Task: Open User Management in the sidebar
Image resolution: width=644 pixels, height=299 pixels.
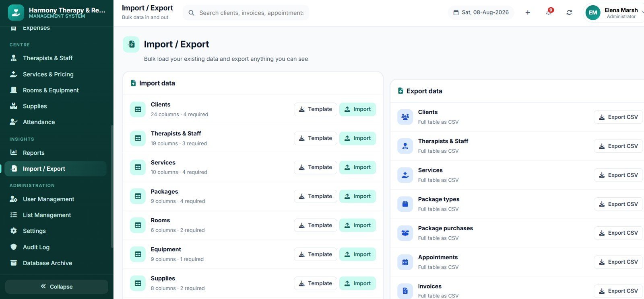Action: pos(56,199)
